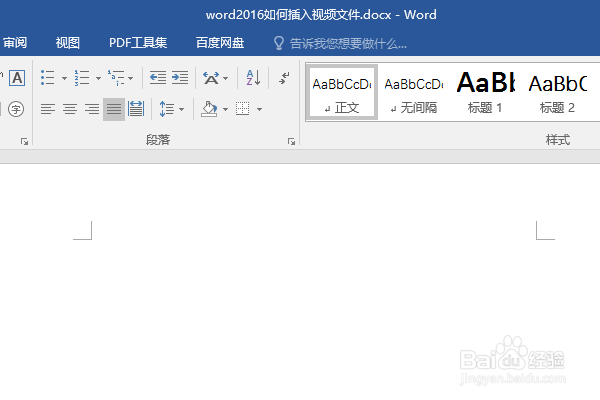Screen dimensions: 600x400
Task: Align text left
Action: pos(48,109)
